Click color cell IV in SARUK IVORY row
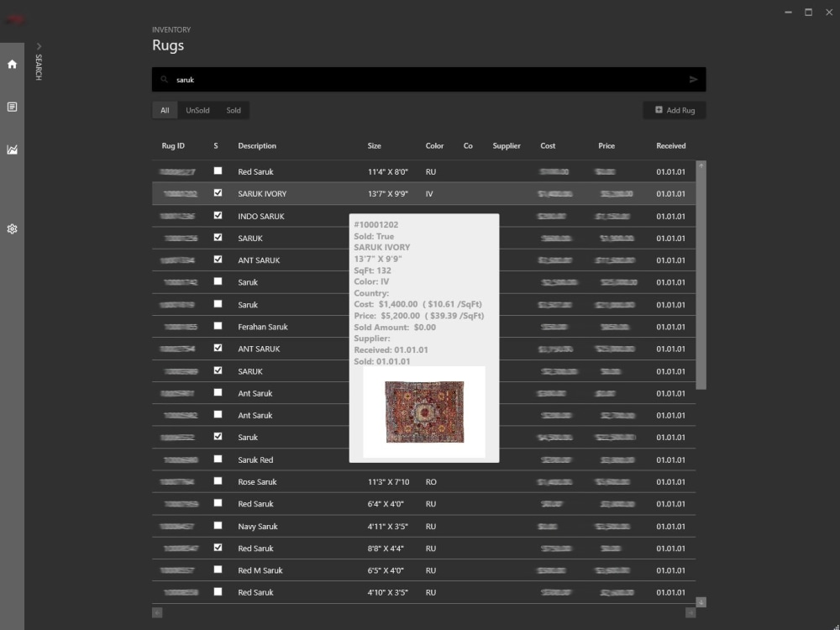The width and height of the screenshot is (840, 630). pos(429,194)
